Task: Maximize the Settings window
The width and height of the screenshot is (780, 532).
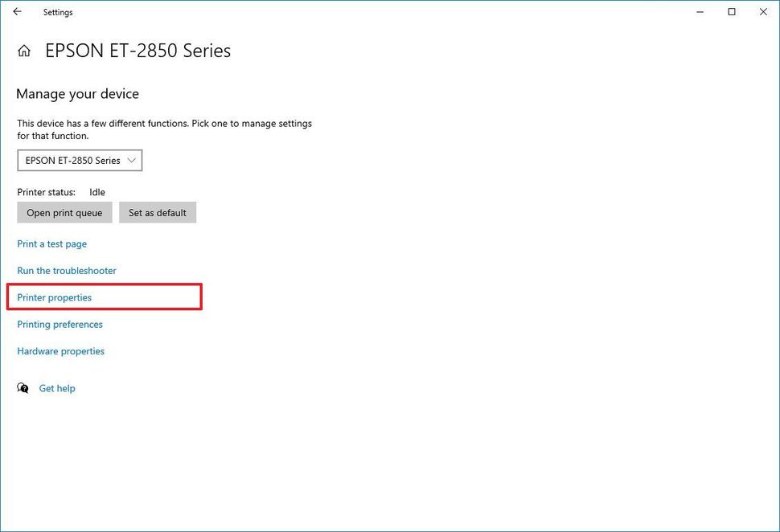Action: pyautogui.click(x=731, y=12)
